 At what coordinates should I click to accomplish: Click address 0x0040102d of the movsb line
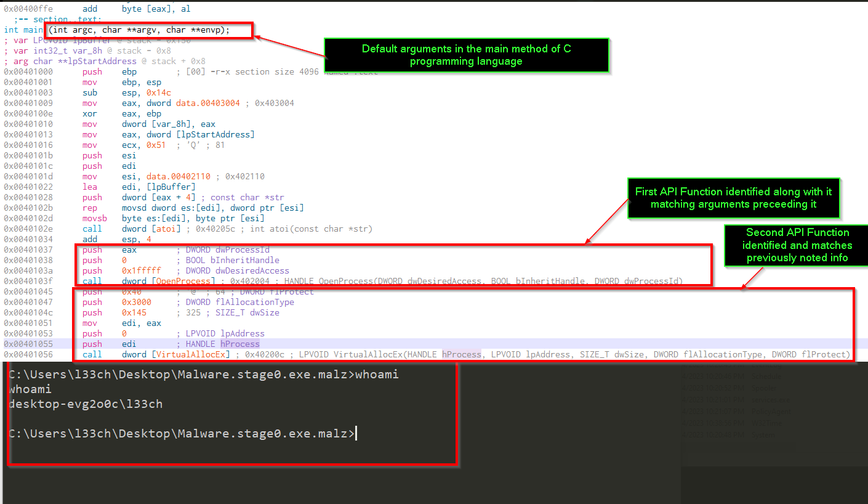tap(28, 218)
